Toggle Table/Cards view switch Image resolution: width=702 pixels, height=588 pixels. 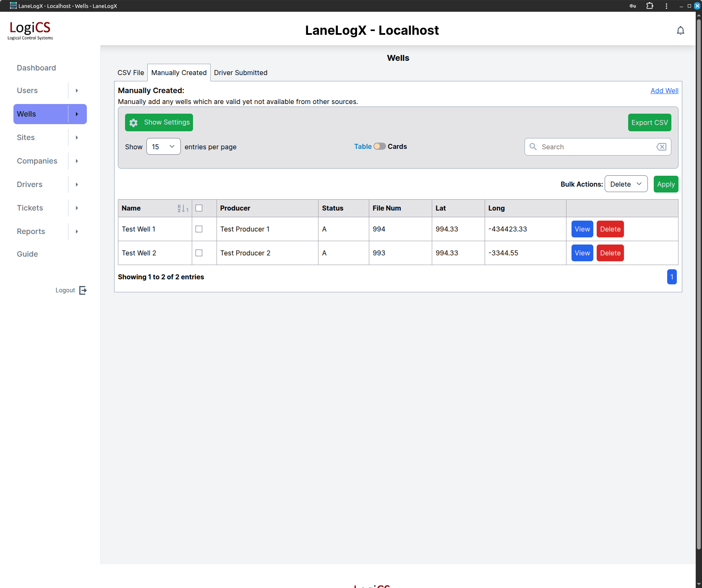(380, 146)
